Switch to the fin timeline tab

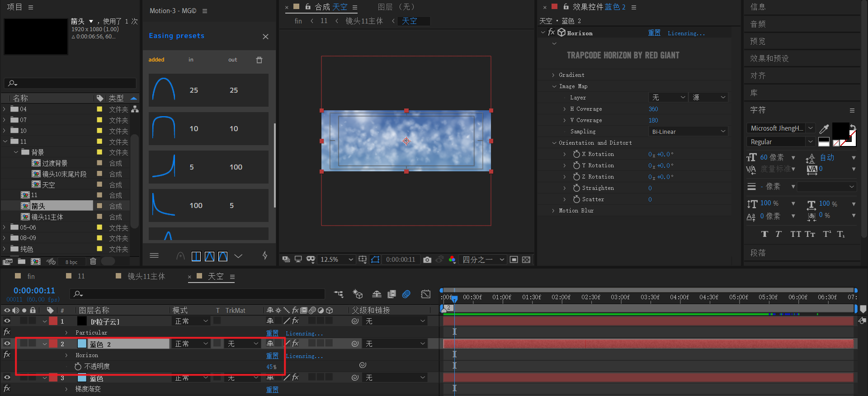point(31,276)
